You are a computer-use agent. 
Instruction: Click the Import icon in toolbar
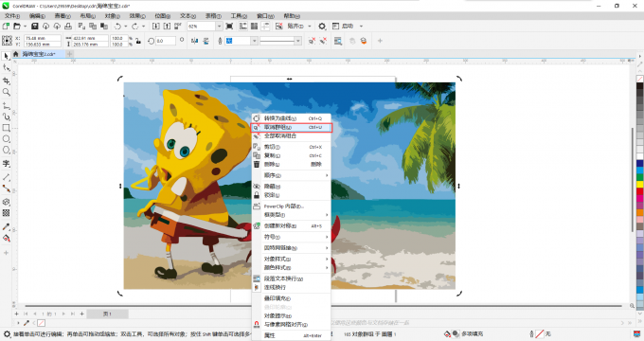click(x=155, y=26)
